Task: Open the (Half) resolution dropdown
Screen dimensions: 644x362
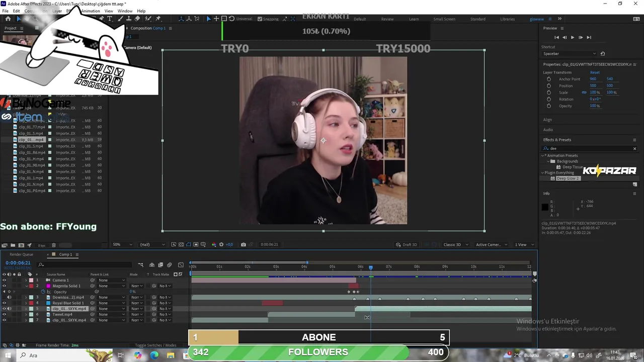Action: [151, 245]
